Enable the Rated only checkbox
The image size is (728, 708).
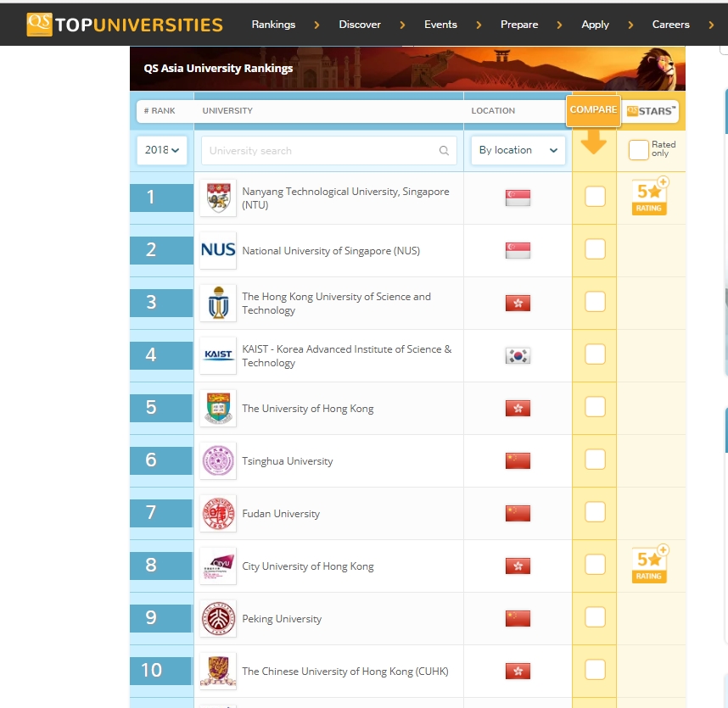pyautogui.click(x=638, y=149)
